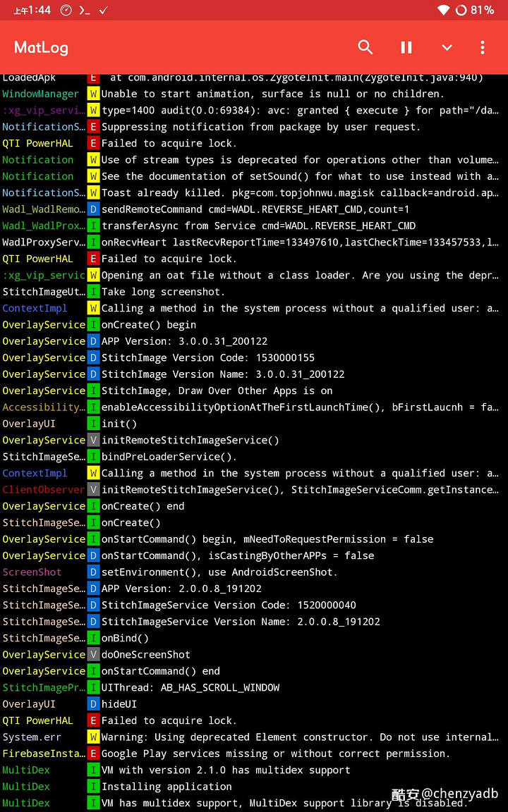The image size is (508, 812).
Task: Tap the Wi-Fi status icon
Action: click(444, 10)
